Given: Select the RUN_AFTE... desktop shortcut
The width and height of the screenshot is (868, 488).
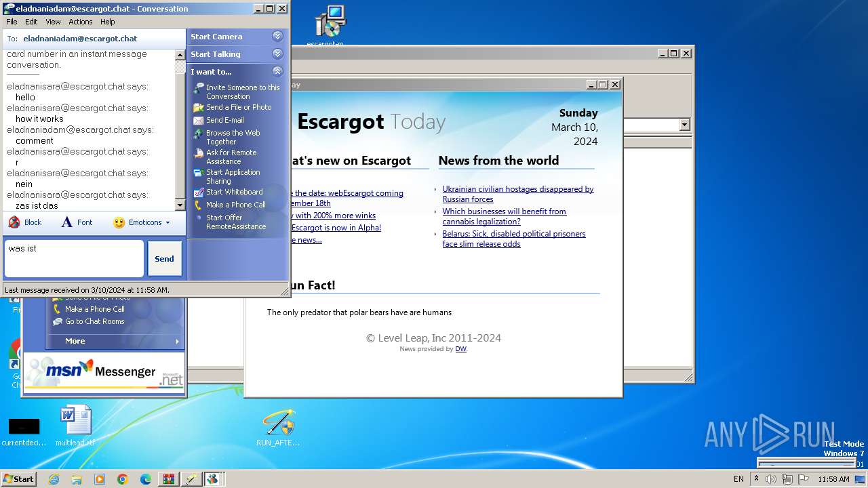Looking at the screenshot, I should point(278,428).
